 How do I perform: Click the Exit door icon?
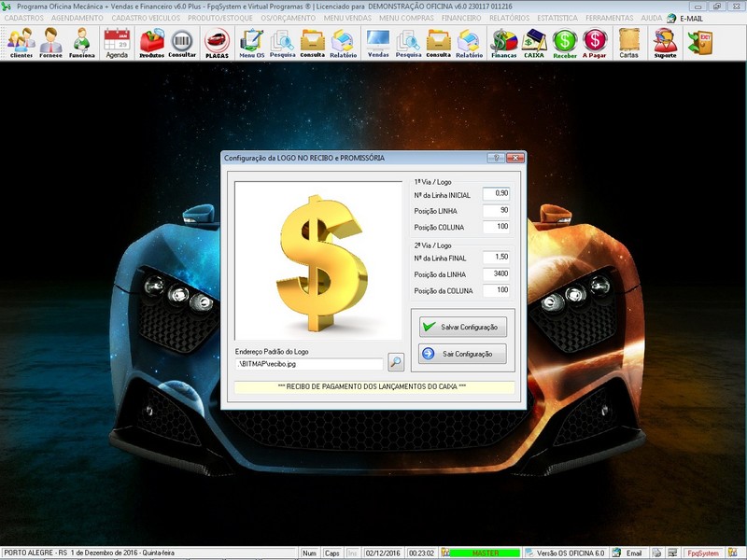click(x=699, y=42)
